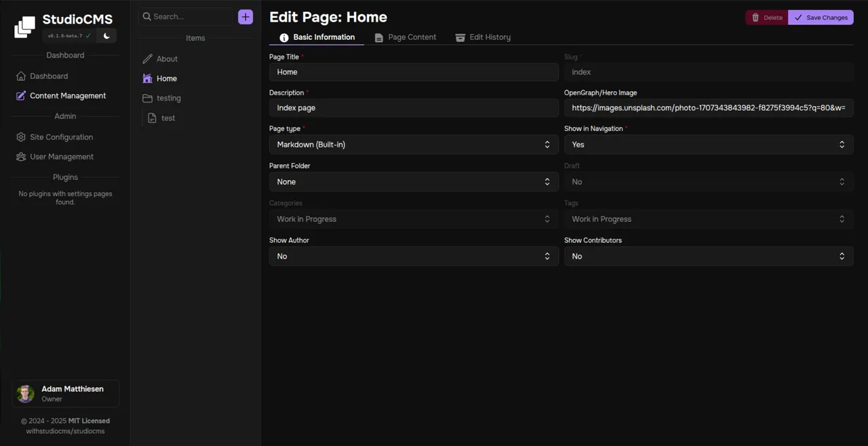Click the Site Configuration gear icon
The height and width of the screenshot is (446, 868).
[x=20, y=137]
